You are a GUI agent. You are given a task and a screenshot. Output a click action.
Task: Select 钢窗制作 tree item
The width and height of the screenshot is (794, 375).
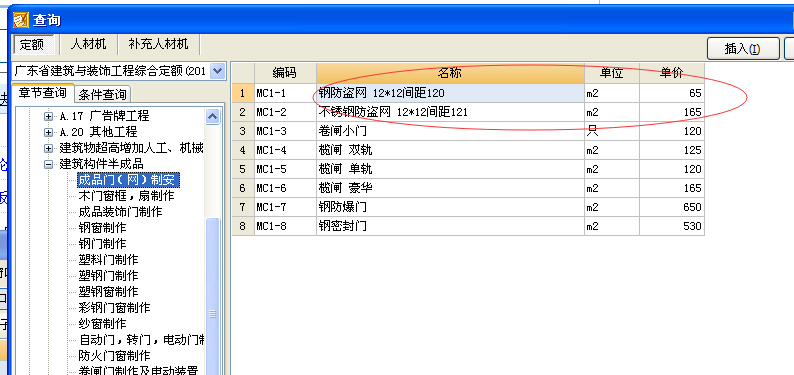click(102, 228)
